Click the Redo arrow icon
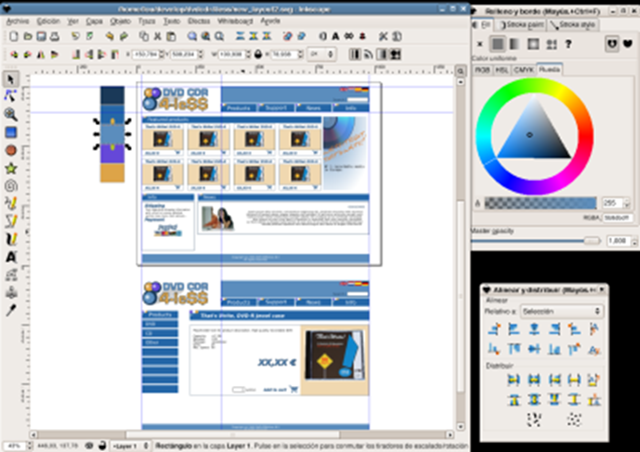 tap(124, 36)
